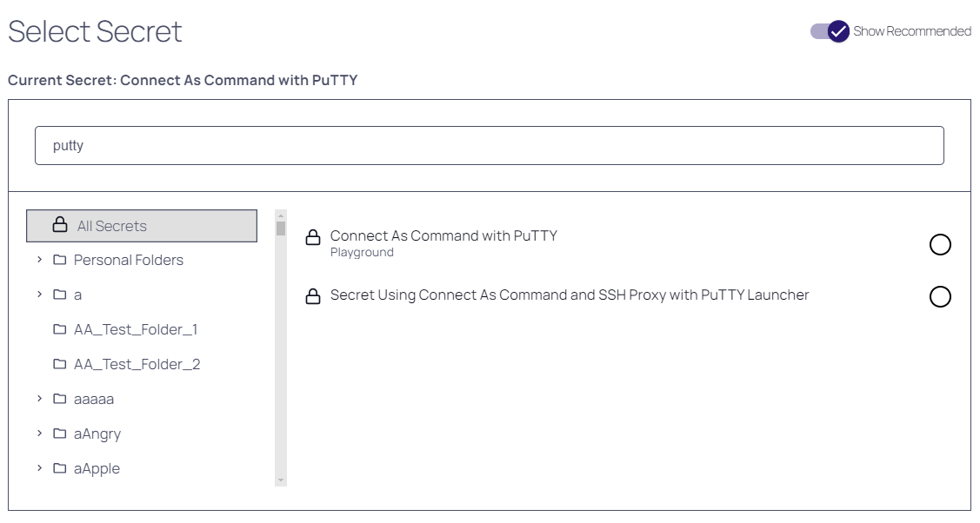
Task: Click the Personal Folders folder icon
Action: point(60,260)
